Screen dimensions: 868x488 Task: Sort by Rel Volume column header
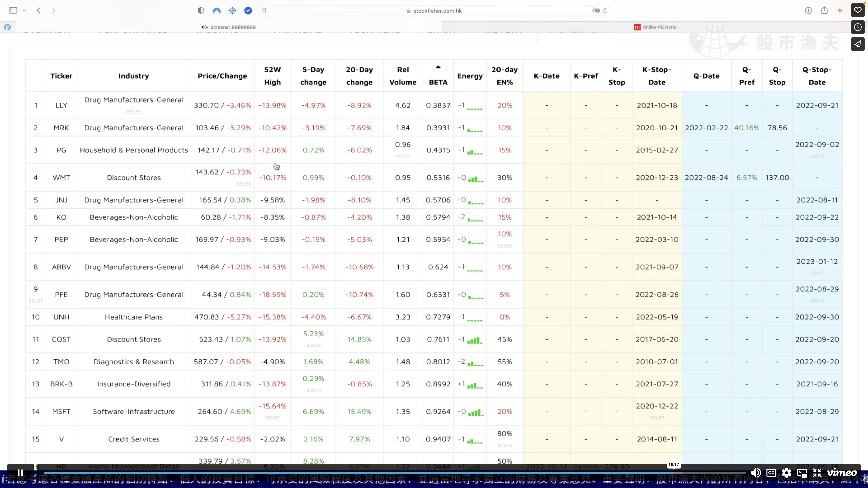[x=403, y=76]
